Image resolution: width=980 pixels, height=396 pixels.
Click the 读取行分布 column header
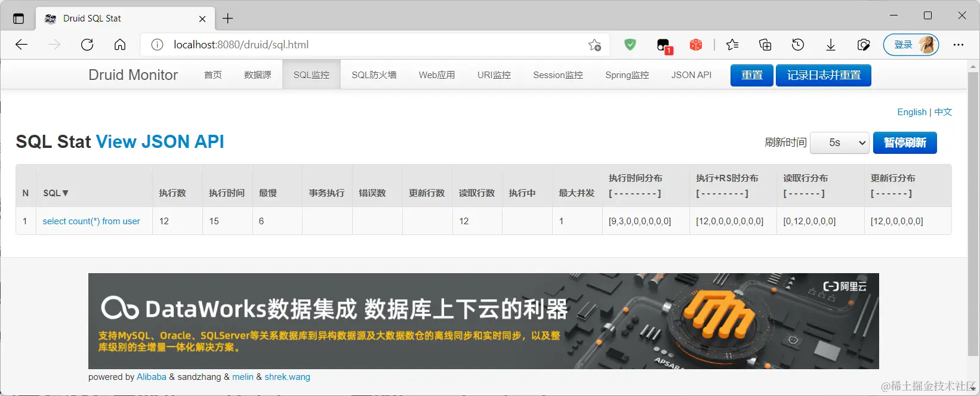pyautogui.click(x=806, y=178)
